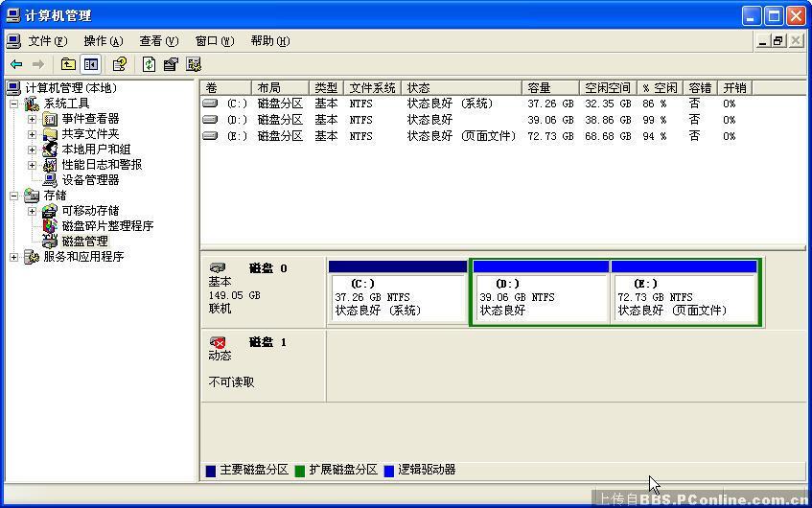
Task: Click the 共享文件夹 folder icon
Action: 50,134
